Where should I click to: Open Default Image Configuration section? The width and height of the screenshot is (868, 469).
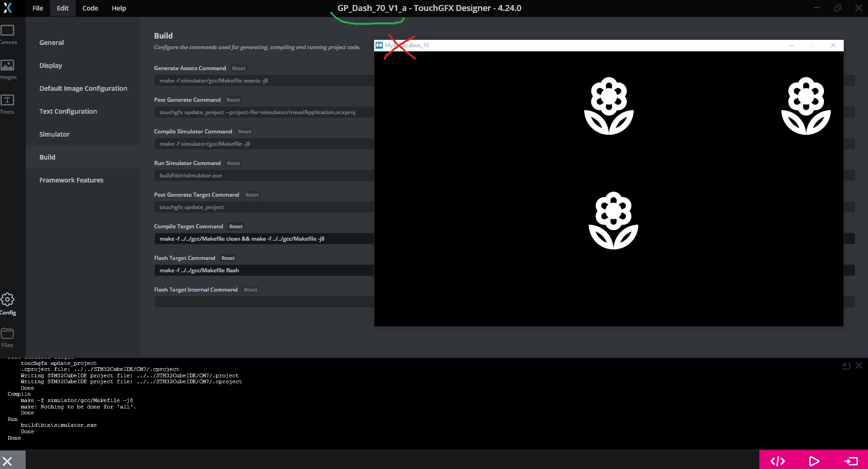83,88
